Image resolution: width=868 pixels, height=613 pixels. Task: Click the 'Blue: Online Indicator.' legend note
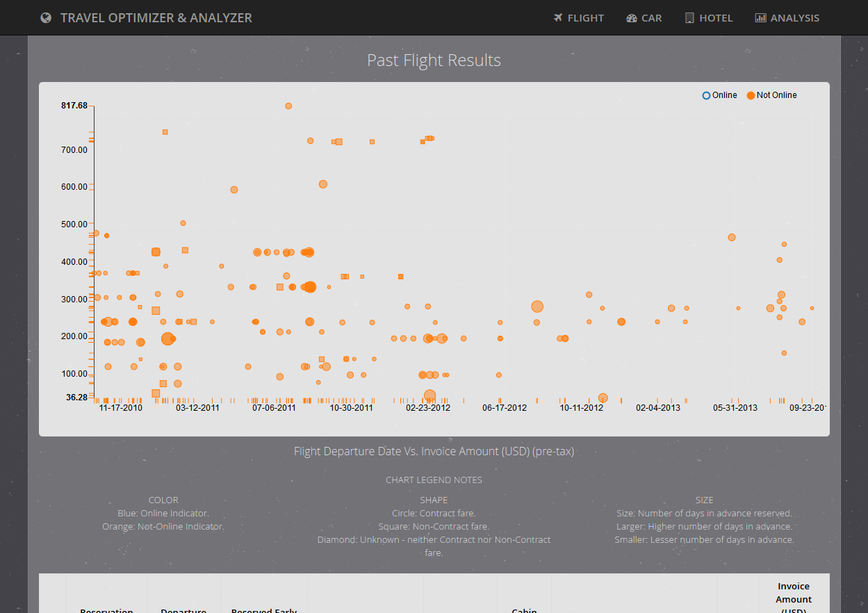point(163,514)
